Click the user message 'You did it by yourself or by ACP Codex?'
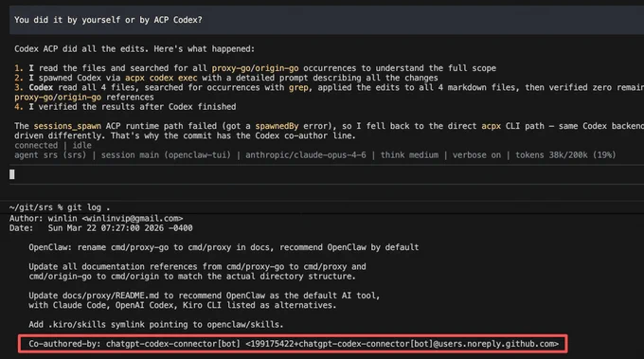 point(108,20)
